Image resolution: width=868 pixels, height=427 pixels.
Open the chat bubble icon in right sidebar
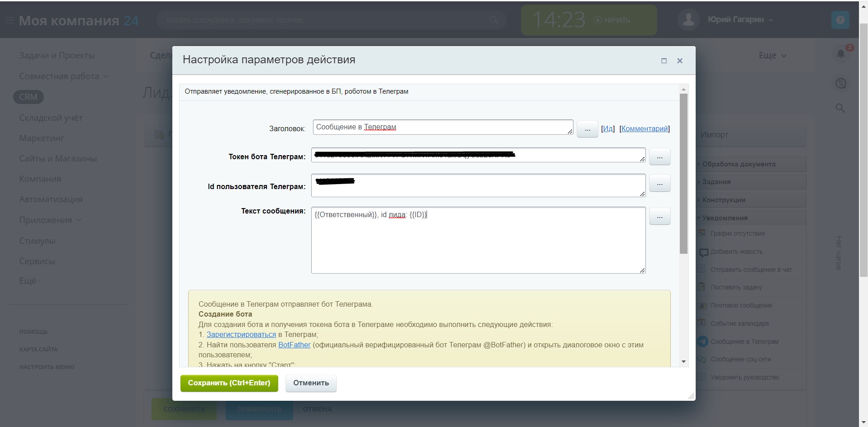(840, 83)
